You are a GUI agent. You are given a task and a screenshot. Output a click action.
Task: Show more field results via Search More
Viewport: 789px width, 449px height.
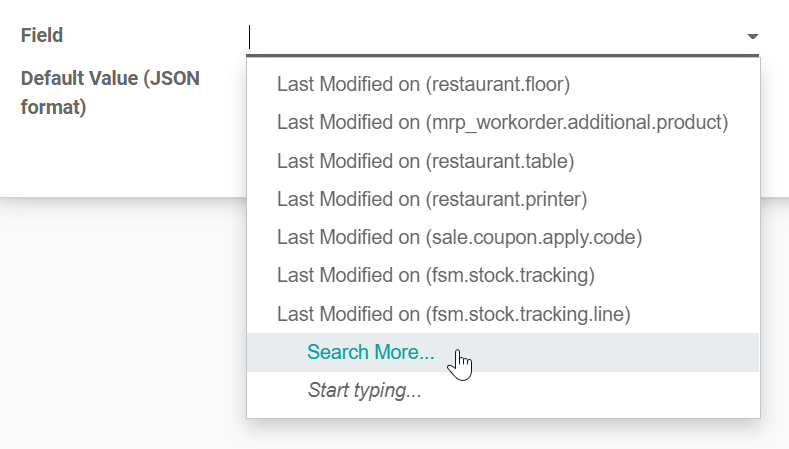tap(371, 352)
